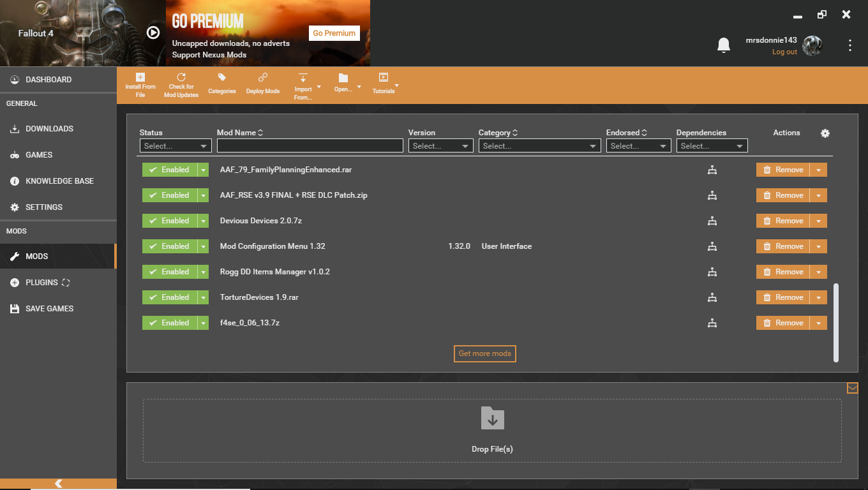The height and width of the screenshot is (490, 868).
Task: Expand Remove options arrow for f4se_0_06_13.7z
Action: (819, 323)
